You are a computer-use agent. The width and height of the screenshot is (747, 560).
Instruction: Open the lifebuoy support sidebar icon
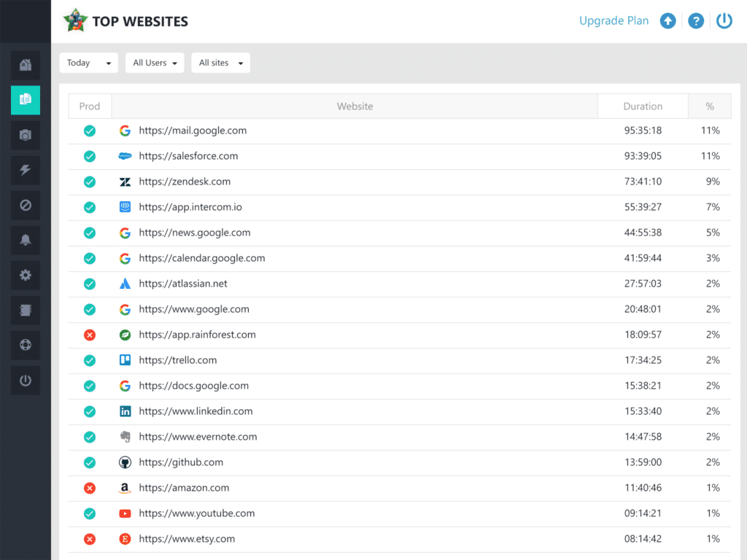[26, 346]
